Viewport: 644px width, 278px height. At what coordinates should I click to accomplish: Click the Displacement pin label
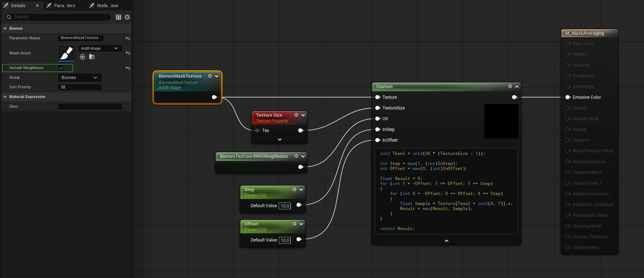(586, 248)
